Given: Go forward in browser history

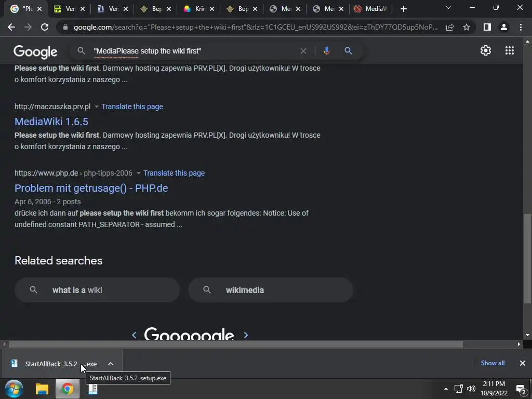Looking at the screenshot, I should tap(28, 27).
